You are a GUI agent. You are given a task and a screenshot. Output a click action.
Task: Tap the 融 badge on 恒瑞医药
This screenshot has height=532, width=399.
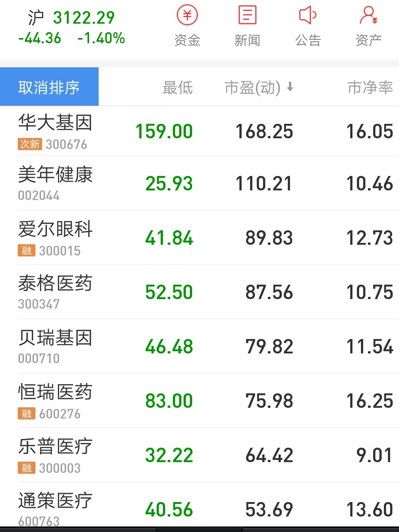tap(27, 413)
